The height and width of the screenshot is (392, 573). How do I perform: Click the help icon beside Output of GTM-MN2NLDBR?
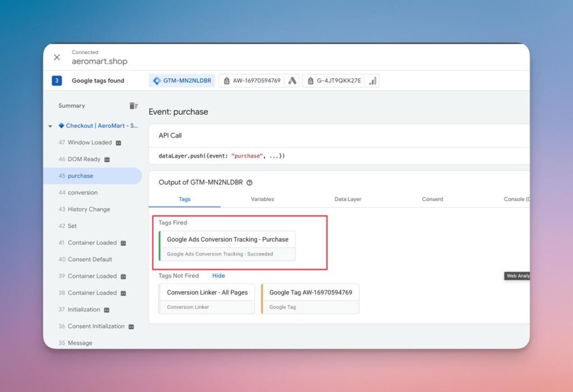point(250,182)
